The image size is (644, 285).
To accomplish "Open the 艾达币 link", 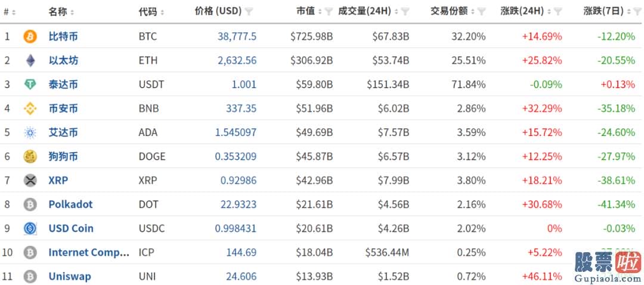I will [63, 132].
